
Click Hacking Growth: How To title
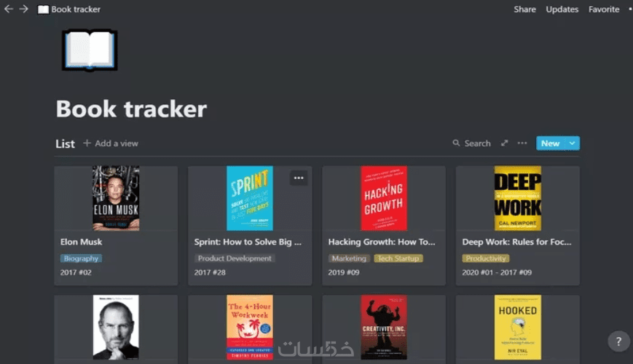click(382, 242)
